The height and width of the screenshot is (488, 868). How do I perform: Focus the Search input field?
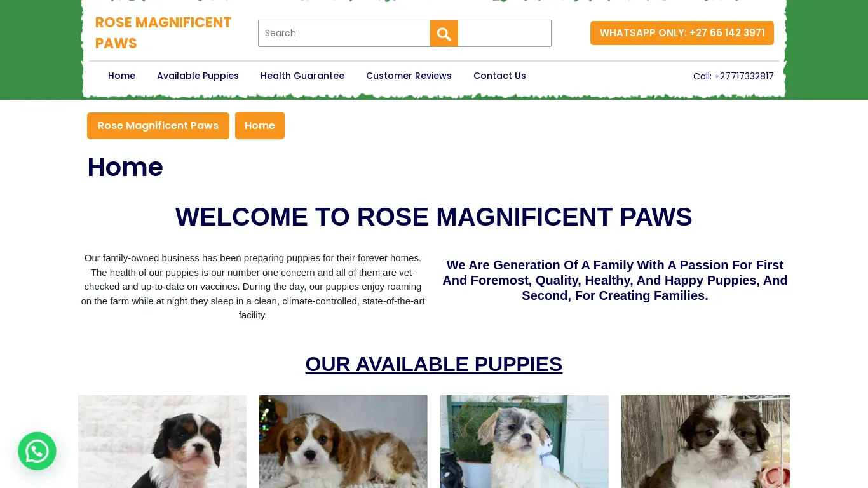[x=344, y=33]
